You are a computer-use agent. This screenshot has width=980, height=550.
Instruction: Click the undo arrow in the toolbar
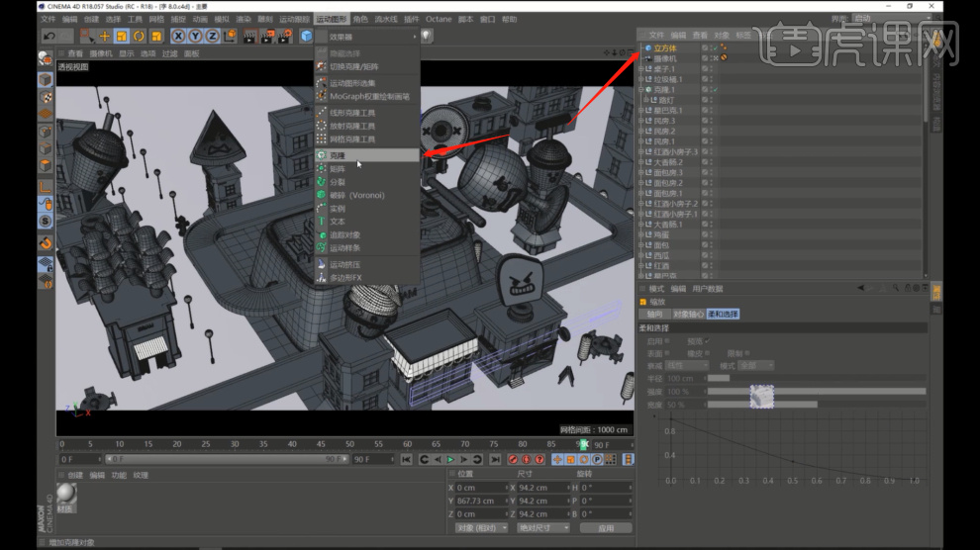coord(49,37)
